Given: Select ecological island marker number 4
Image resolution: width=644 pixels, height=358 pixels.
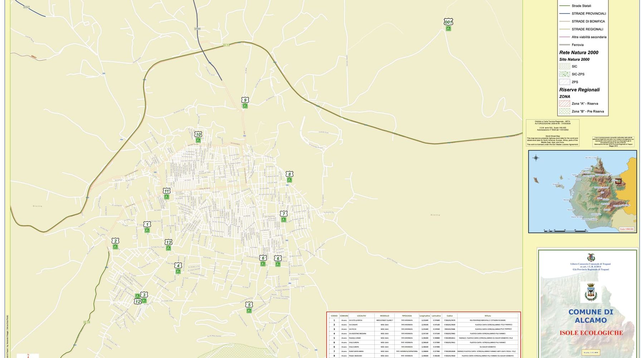Looking at the screenshot, I should (x=178, y=268).
